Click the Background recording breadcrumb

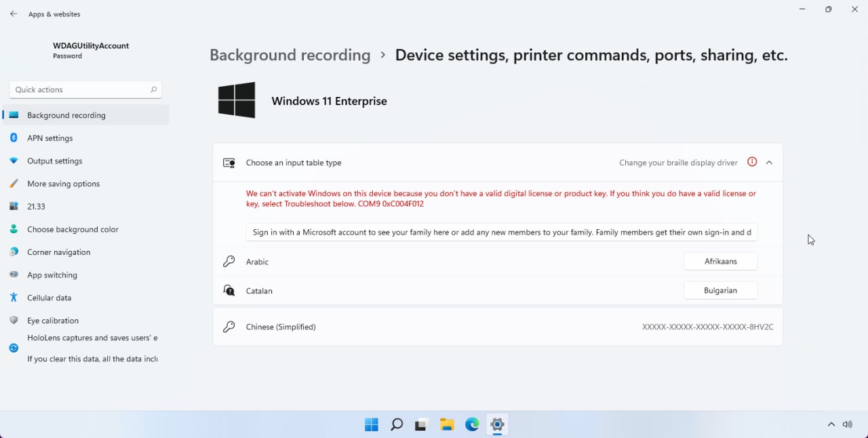pos(290,55)
